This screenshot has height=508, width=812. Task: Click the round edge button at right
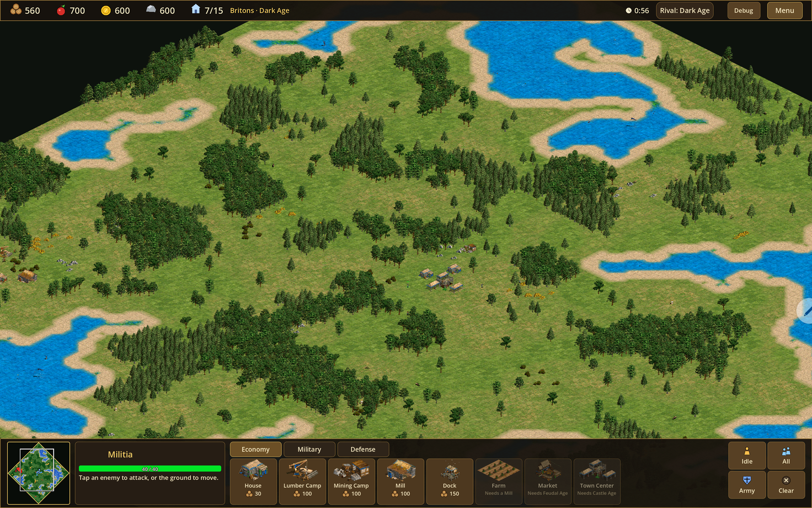(805, 310)
